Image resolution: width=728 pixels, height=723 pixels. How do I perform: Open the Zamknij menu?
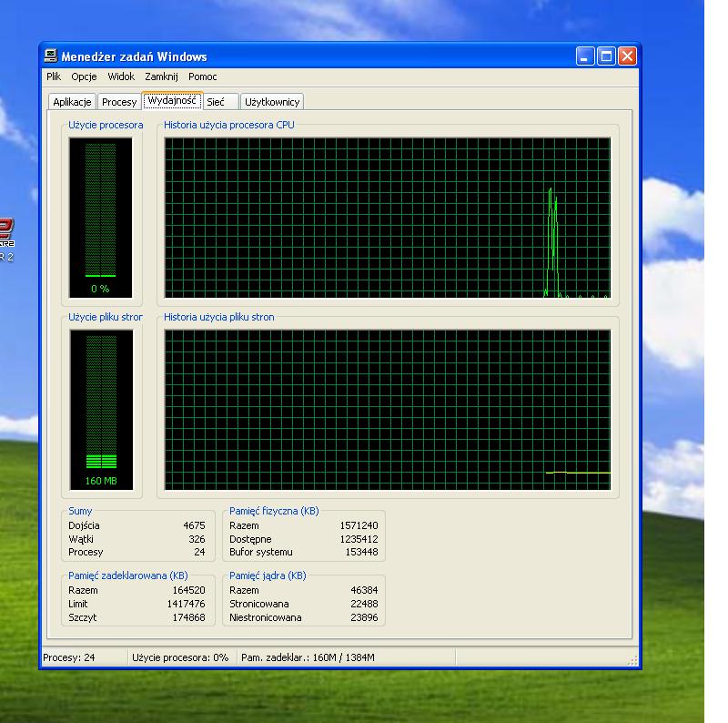(x=161, y=77)
